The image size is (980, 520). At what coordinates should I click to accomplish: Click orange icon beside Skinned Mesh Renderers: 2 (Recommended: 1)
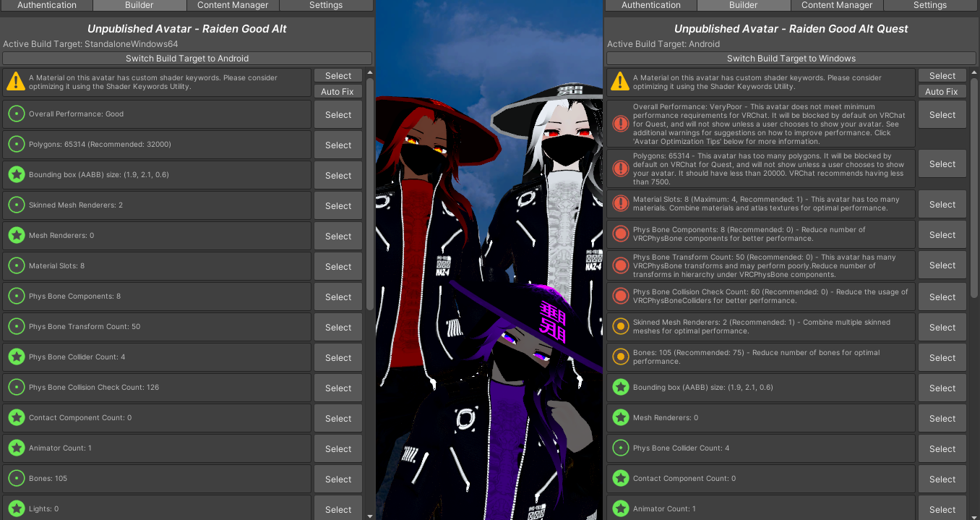point(620,326)
